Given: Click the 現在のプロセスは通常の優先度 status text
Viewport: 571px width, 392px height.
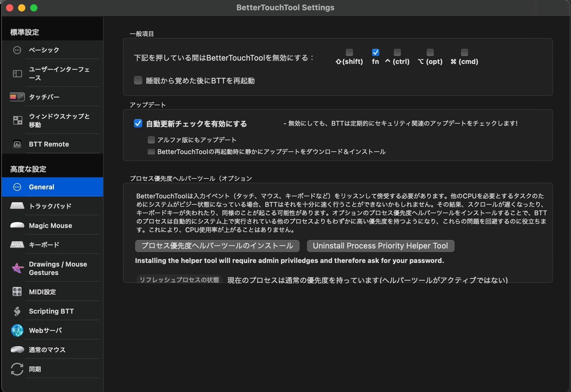Looking at the screenshot, I should point(368,280).
